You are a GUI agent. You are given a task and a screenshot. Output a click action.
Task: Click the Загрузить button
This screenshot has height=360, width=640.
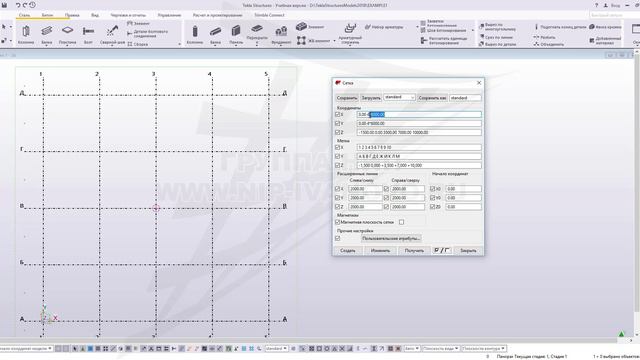[371, 98]
